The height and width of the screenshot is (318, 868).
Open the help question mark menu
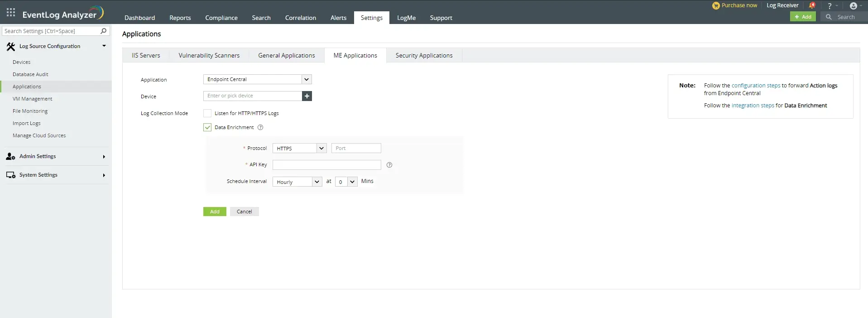coord(830,6)
